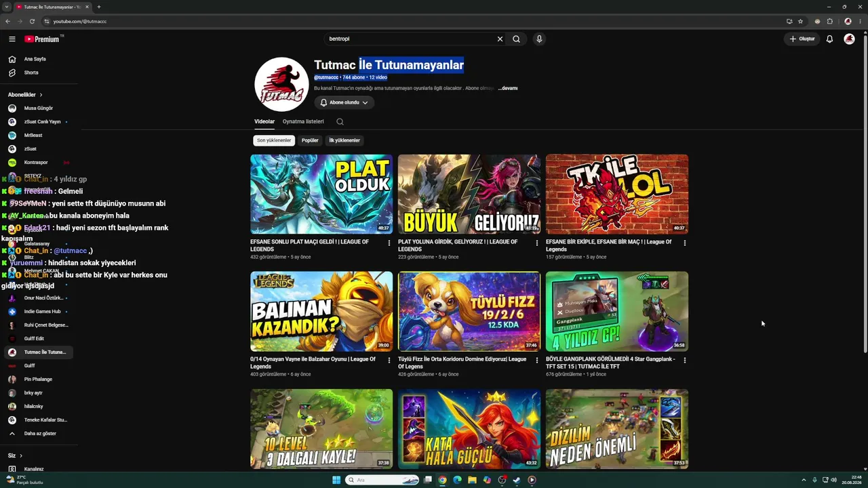The height and width of the screenshot is (488, 868).
Task: Expand the Abonelikler section
Action: click(25, 95)
